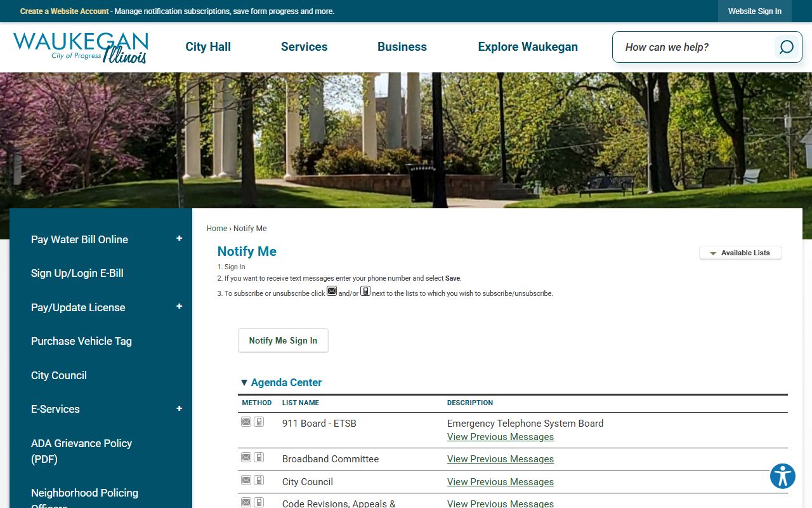812x508 pixels.
Task: Subscribe by text to Broadband Committee
Action: pyautogui.click(x=259, y=457)
